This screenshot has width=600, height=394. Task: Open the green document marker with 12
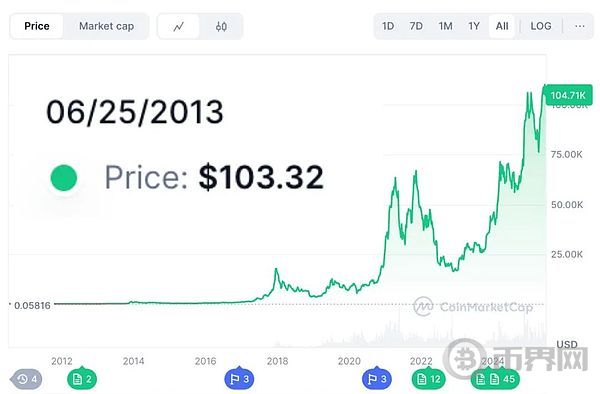point(428,379)
